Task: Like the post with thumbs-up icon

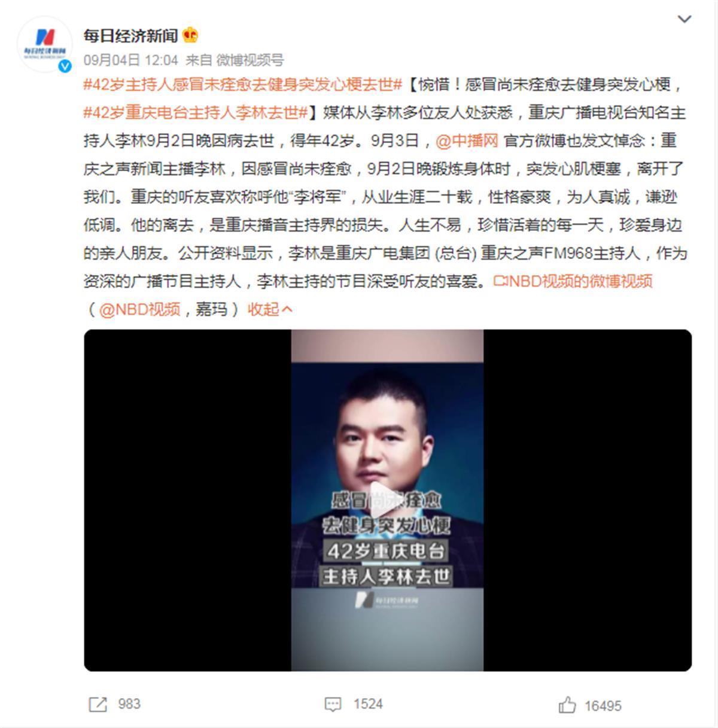Action: point(567,705)
